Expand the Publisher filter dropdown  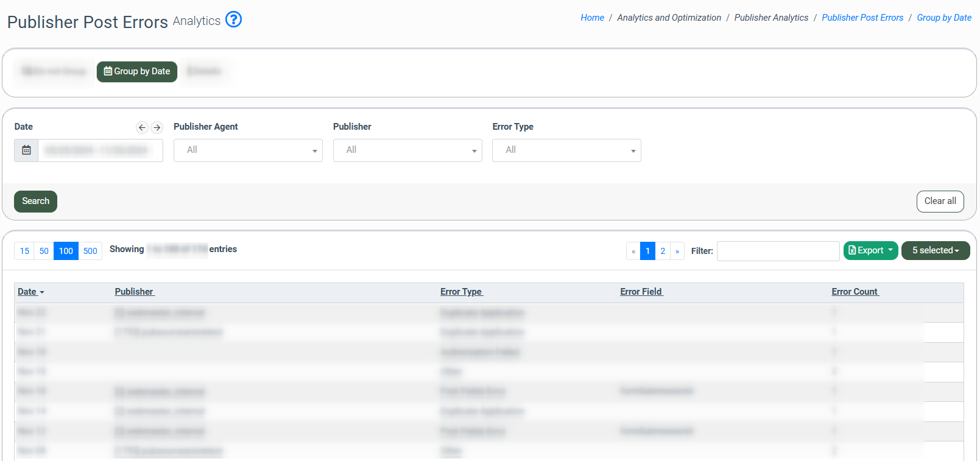click(x=407, y=150)
